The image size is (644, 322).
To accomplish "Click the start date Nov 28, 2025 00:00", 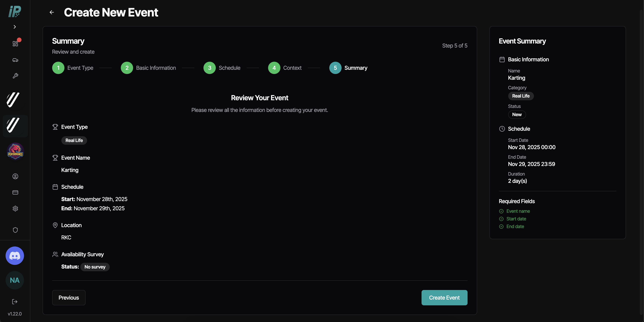I will (531, 147).
